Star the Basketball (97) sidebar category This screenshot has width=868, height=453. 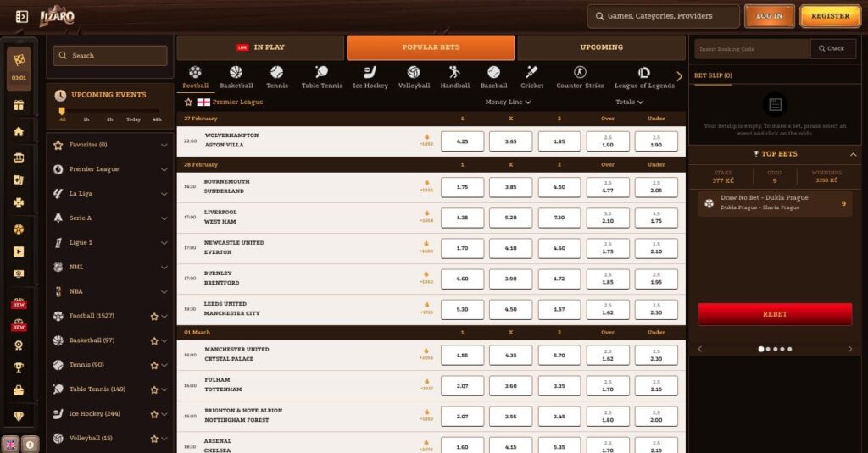(154, 340)
